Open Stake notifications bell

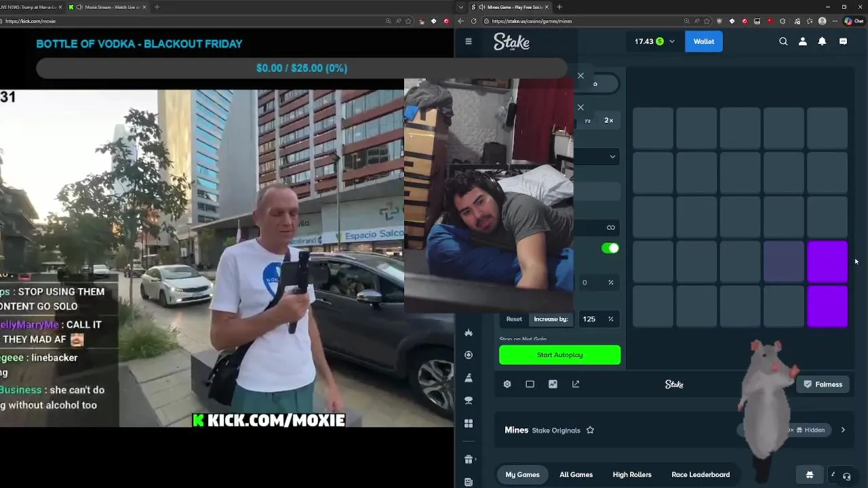[x=822, y=41]
